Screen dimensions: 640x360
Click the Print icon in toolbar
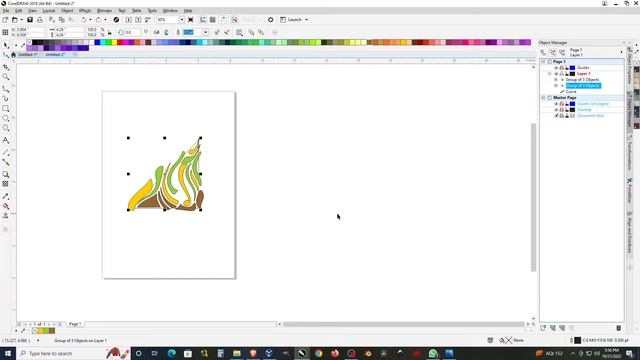(40, 20)
